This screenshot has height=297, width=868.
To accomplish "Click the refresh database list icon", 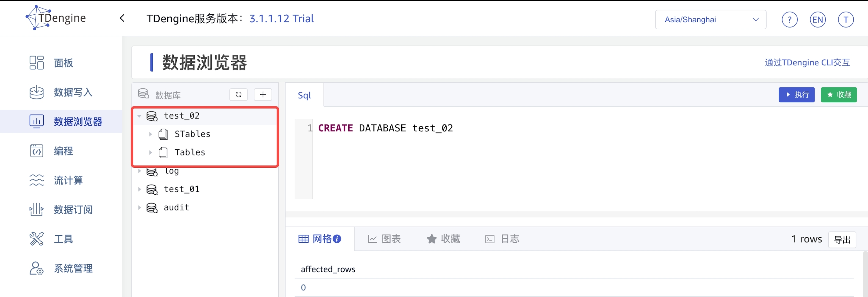I will pyautogui.click(x=238, y=95).
